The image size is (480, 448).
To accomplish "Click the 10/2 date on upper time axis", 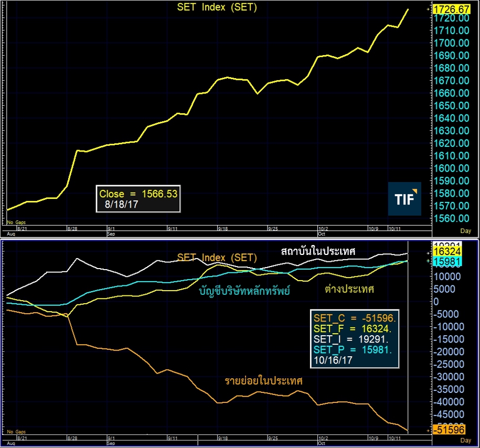I will coord(323,229).
